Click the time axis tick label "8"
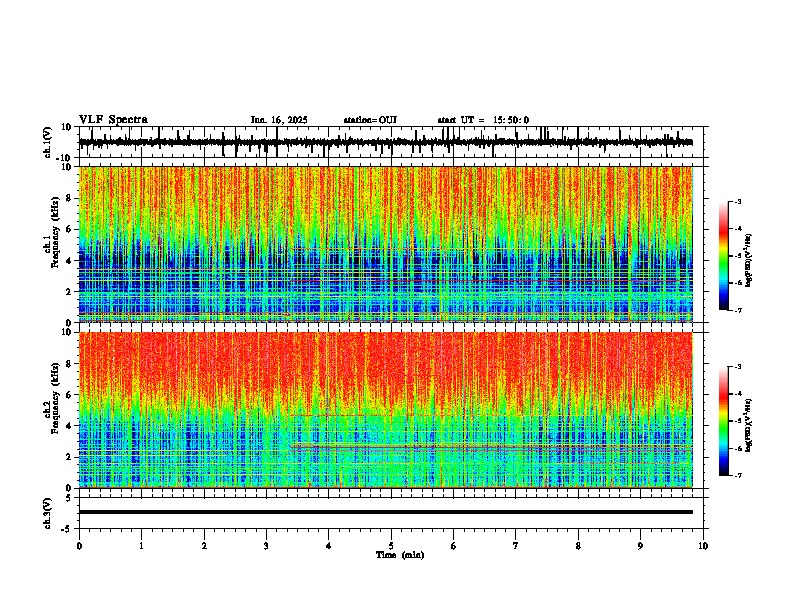The image size is (792, 612). click(x=578, y=546)
